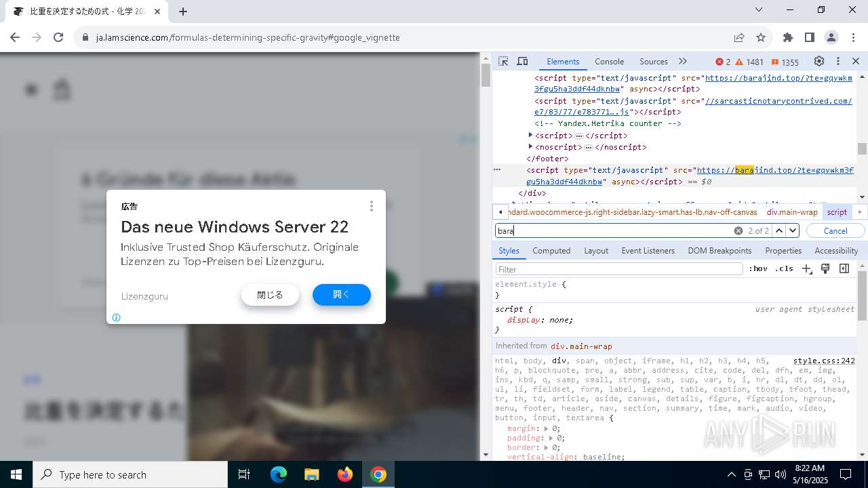868x488 pixels.
Task: Open the first barajind.top script link
Action: 692,83
